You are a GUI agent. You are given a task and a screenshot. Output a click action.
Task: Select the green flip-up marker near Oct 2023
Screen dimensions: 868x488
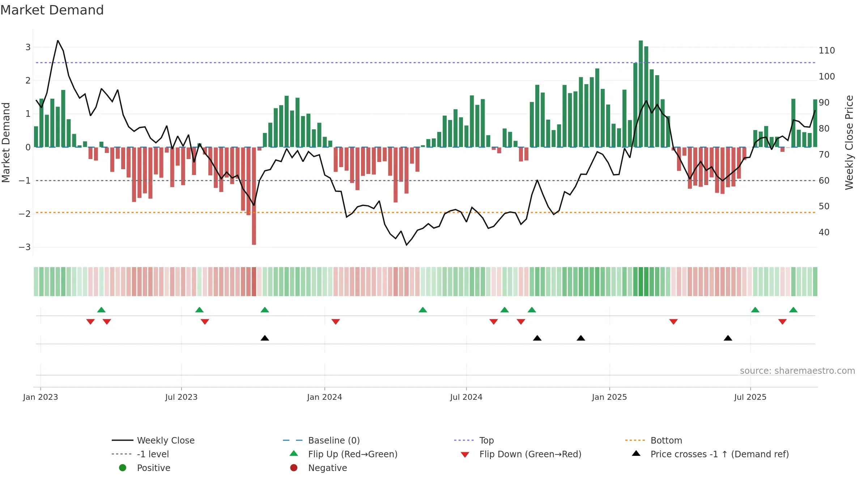[x=265, y=310]
